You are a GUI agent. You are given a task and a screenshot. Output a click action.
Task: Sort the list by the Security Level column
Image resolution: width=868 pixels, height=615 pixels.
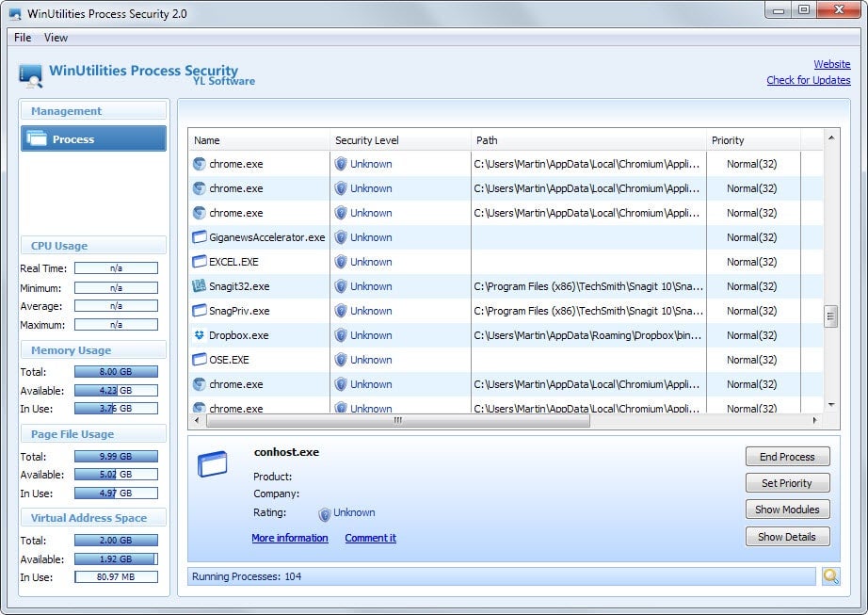click(400, 140)
